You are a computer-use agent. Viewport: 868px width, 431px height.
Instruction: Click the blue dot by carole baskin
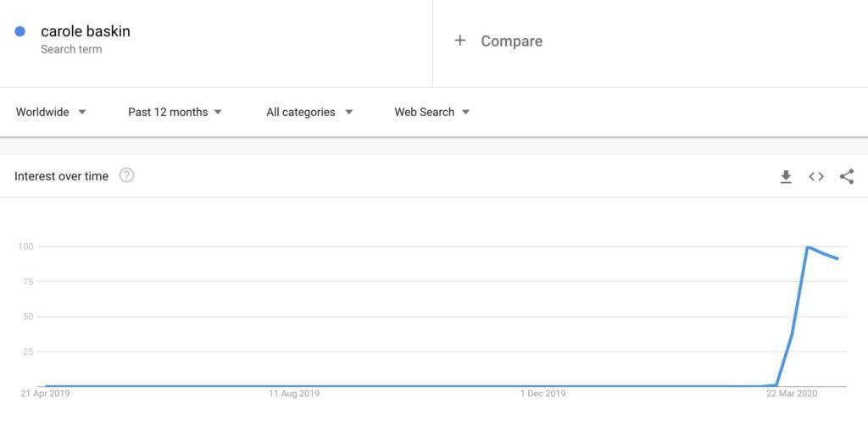pyautogui.click(x=20, y=31)
